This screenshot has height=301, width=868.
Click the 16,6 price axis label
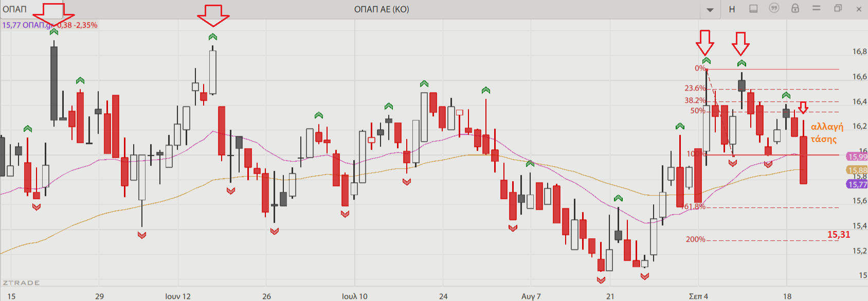860,77
